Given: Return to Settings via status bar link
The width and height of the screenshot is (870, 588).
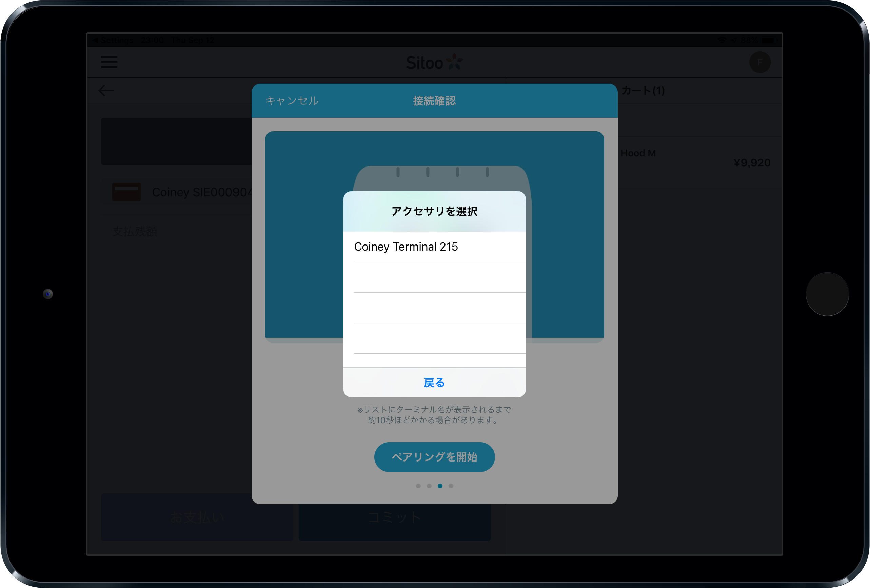Looking at the screenshot, I should point(113,40).
